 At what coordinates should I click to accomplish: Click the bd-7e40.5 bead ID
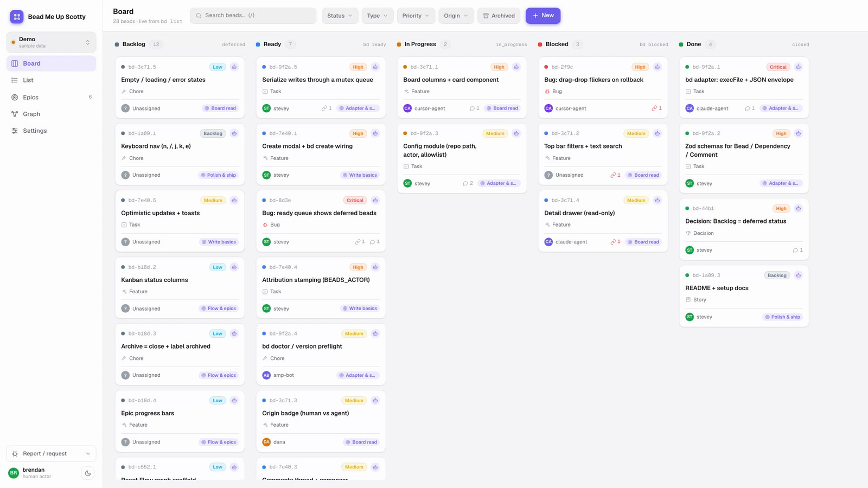click(x=142, y=200)
